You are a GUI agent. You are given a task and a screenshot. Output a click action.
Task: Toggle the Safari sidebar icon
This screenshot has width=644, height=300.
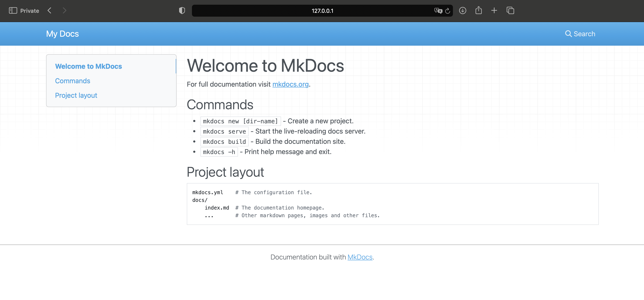click(13, 10)
